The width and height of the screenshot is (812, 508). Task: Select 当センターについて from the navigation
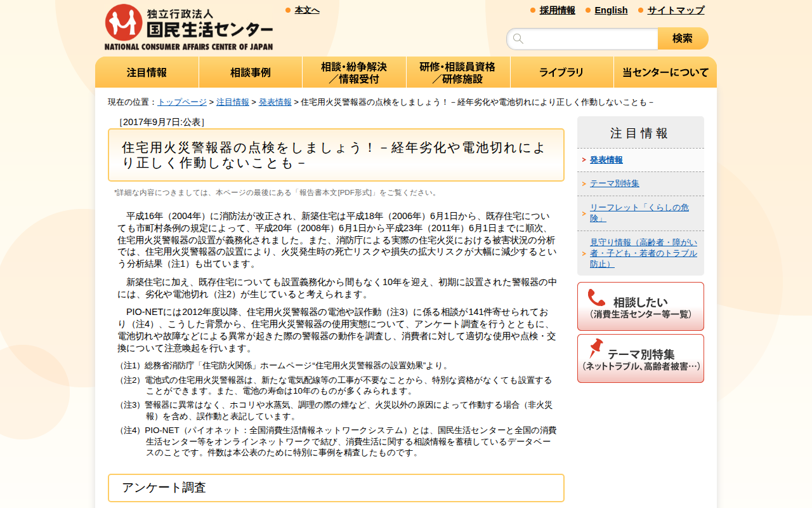[x=665, y=72]
